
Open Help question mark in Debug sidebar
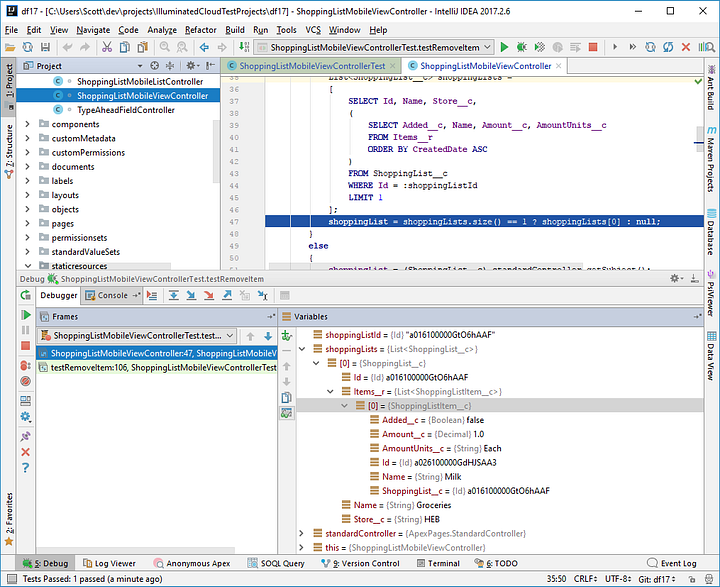tap(26, 468)
